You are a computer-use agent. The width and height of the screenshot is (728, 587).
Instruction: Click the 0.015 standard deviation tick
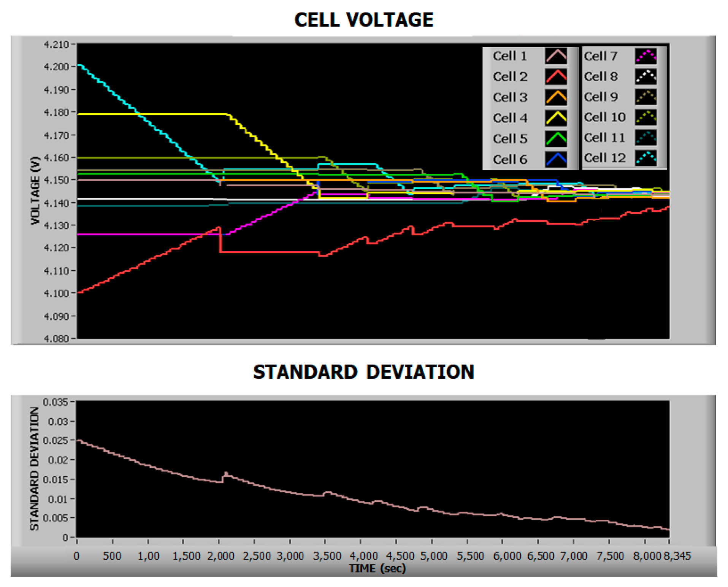tap(56, 479)
